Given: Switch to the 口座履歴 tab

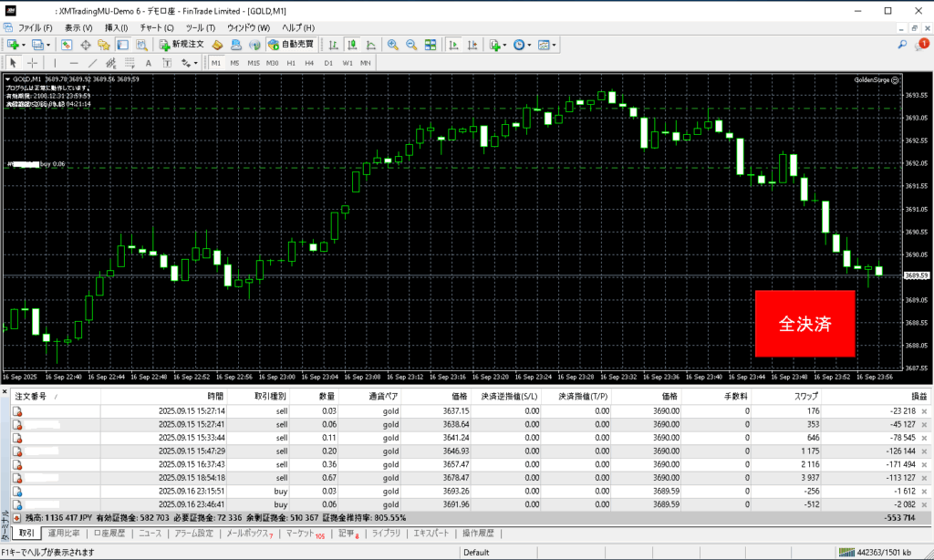Looking at the screenshot, I should point(111,534).
